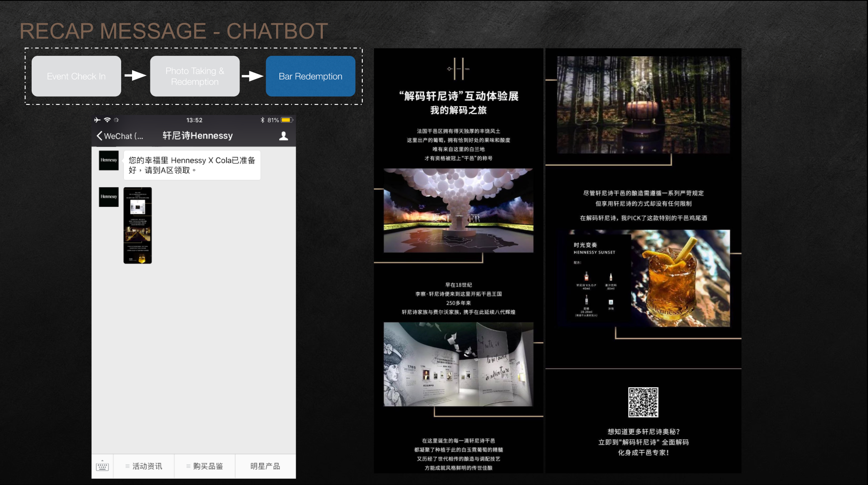This screenshot has height=485, width=868.
Task: Click the 我的解码之旅 heading
Action: [459, 110]
